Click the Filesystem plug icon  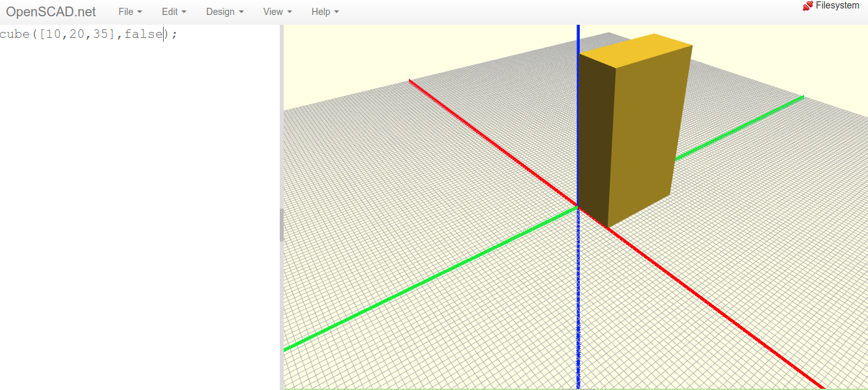click(x=807, y=5)
